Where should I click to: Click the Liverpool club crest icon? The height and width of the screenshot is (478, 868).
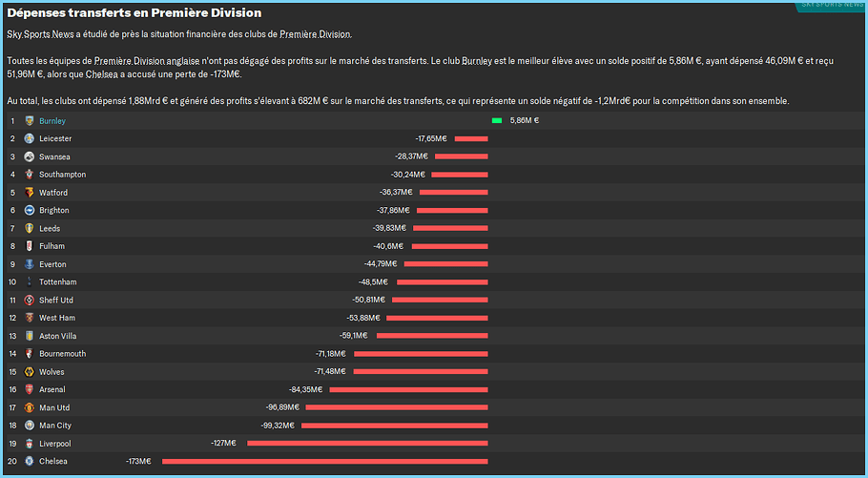tap(30, 443)
